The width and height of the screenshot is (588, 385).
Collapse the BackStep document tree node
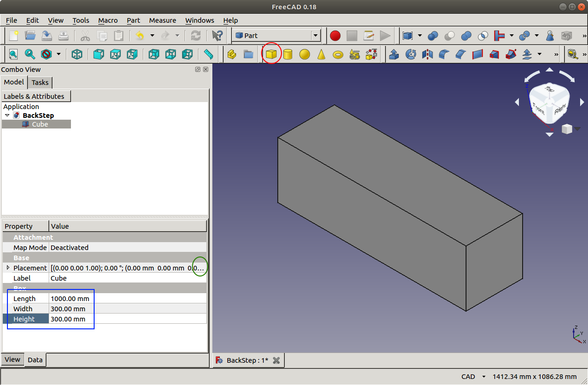tap(7, 115)
